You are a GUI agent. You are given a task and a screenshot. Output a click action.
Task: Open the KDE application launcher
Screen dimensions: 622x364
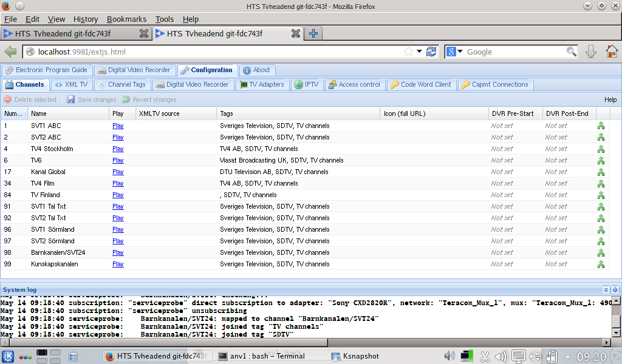click(x=8, y=357)
